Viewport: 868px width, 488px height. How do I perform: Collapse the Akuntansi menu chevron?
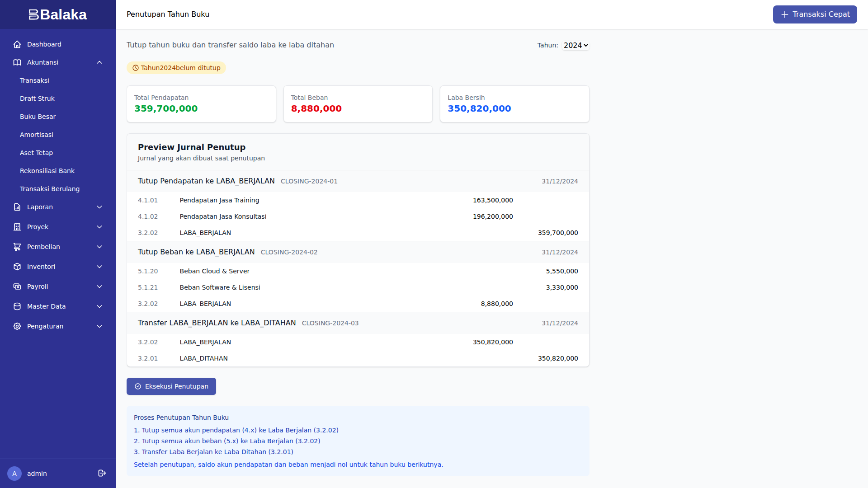click(x=99, y=62)
